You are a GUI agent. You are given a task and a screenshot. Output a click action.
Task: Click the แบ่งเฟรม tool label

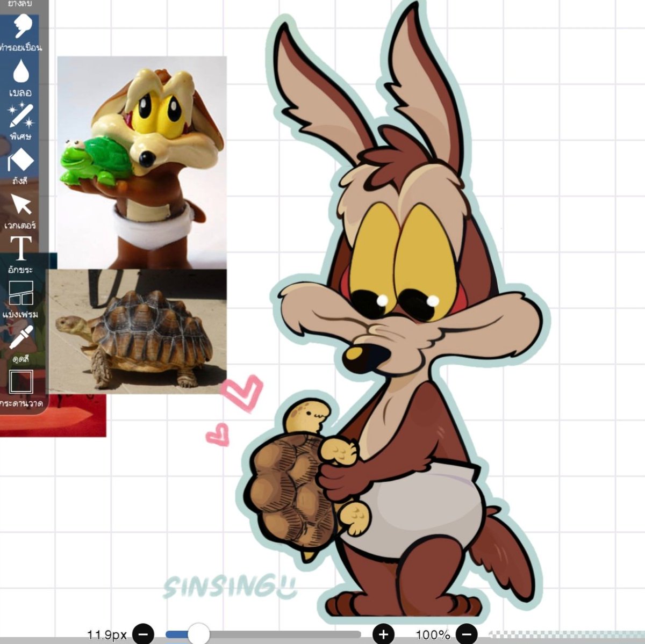click(20, 314)
